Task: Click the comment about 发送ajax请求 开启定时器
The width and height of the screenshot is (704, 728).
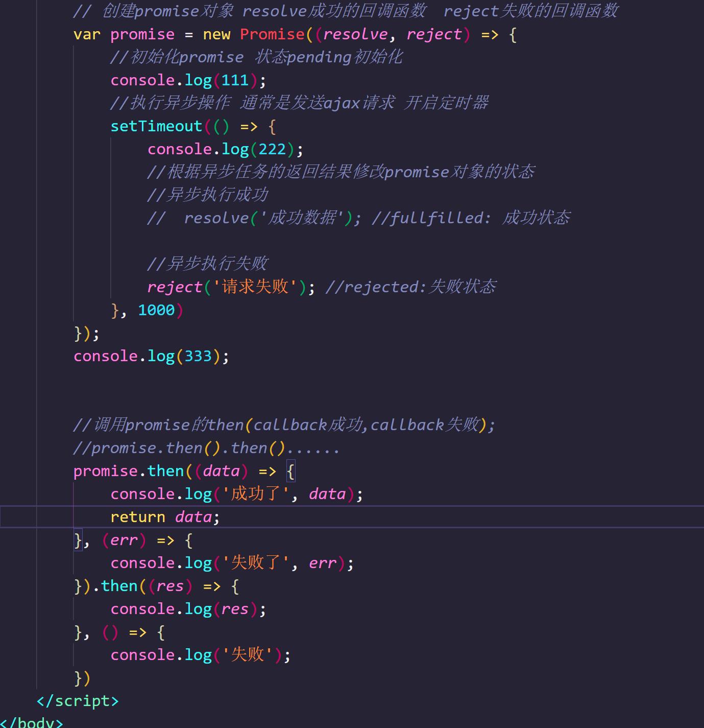Action: click(300, 103)
